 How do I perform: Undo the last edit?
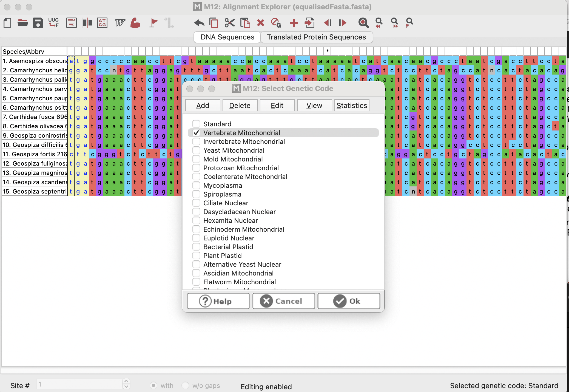pos(199,23)
